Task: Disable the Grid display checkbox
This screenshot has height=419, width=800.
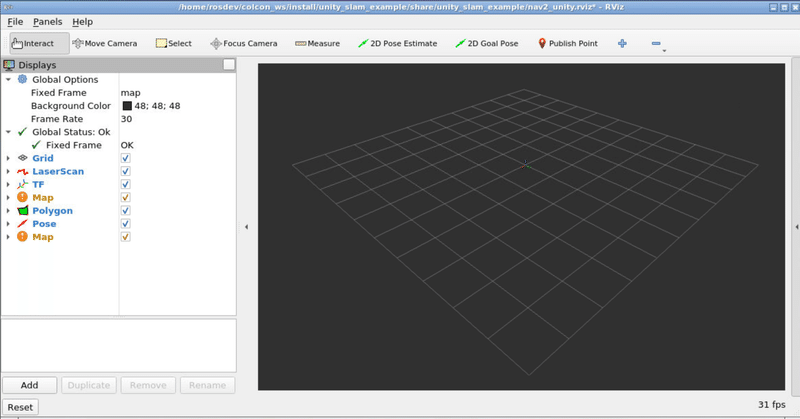Action: pos(126,158)
